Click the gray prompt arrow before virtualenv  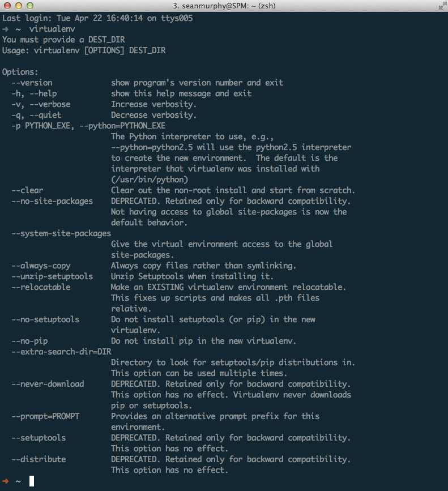5,29
